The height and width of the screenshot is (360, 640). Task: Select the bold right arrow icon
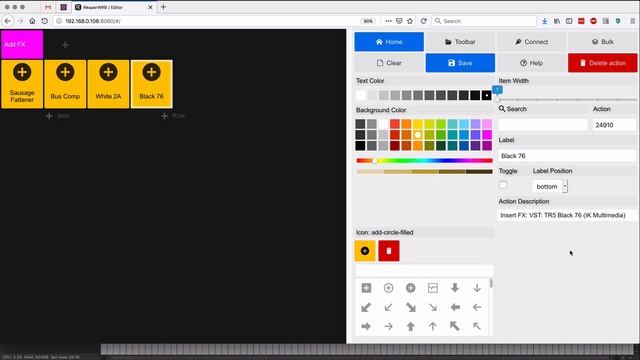(x=366, y=326)
